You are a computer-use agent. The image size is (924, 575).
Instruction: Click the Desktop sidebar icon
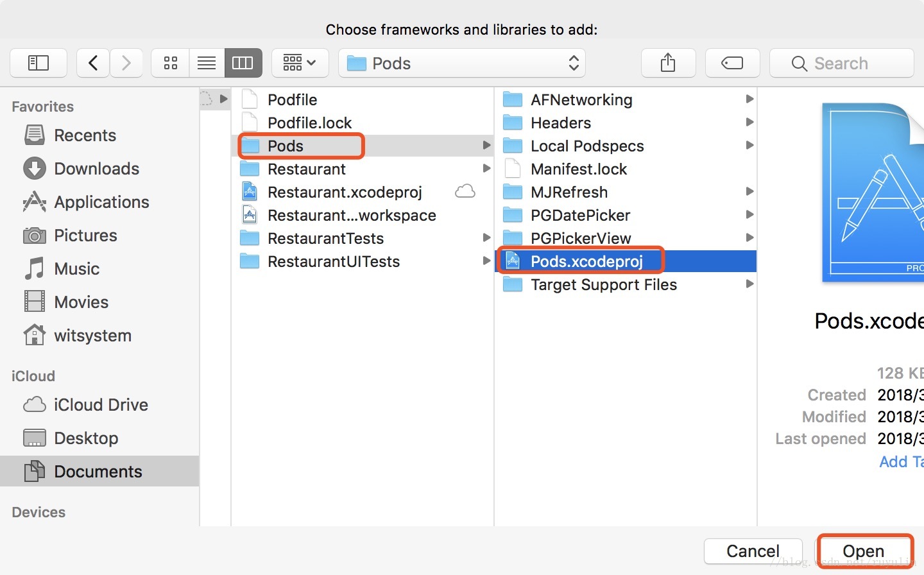pos(35,438)
